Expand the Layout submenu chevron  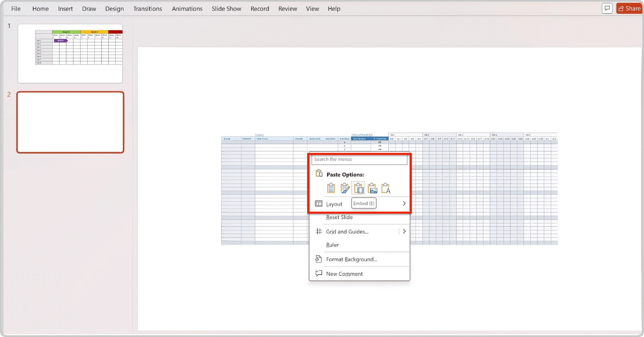coord(404,203)
